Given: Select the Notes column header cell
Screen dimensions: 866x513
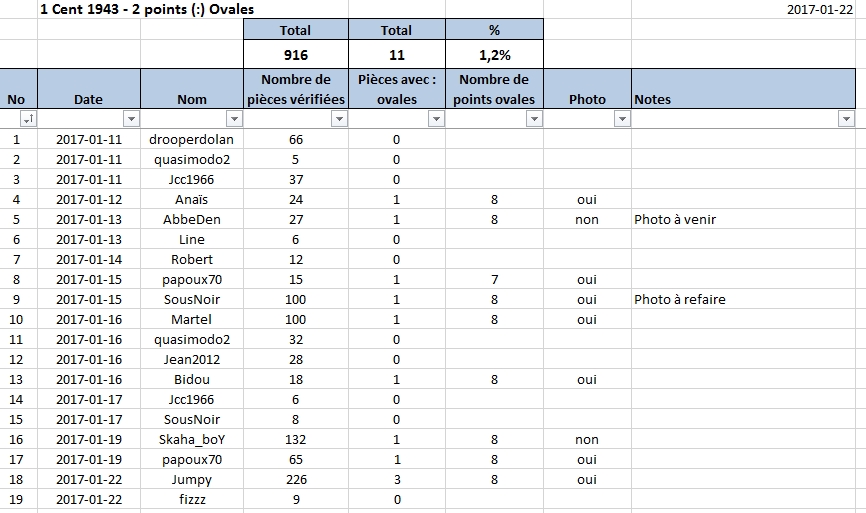Looking at the screenshot, I should pos(743,89).
